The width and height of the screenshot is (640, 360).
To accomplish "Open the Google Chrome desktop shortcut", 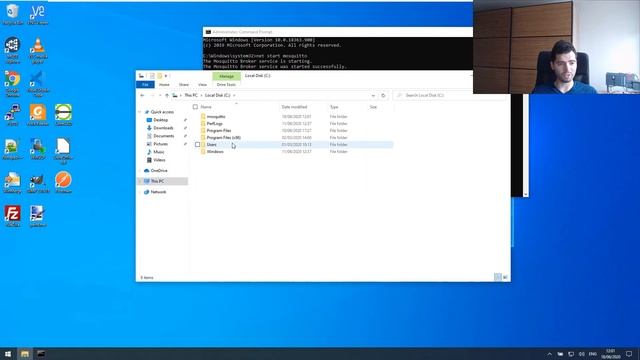I will [x=13, y=84].
